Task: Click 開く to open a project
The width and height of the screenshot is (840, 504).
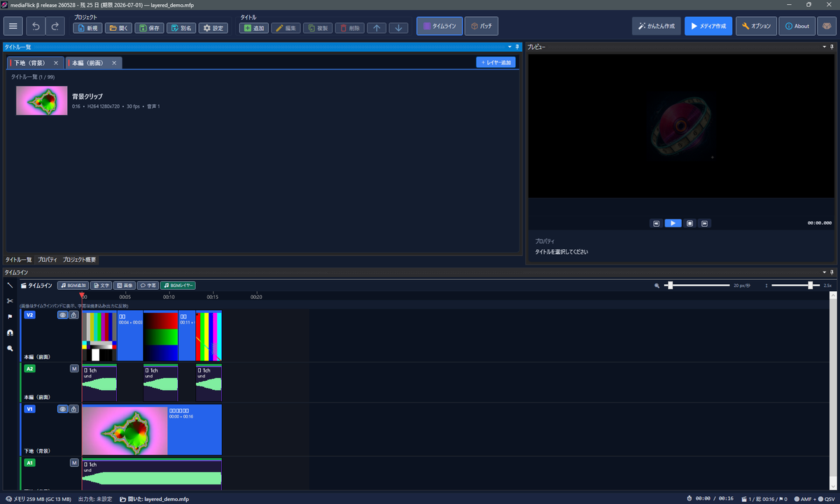Action: click(118, 28)
